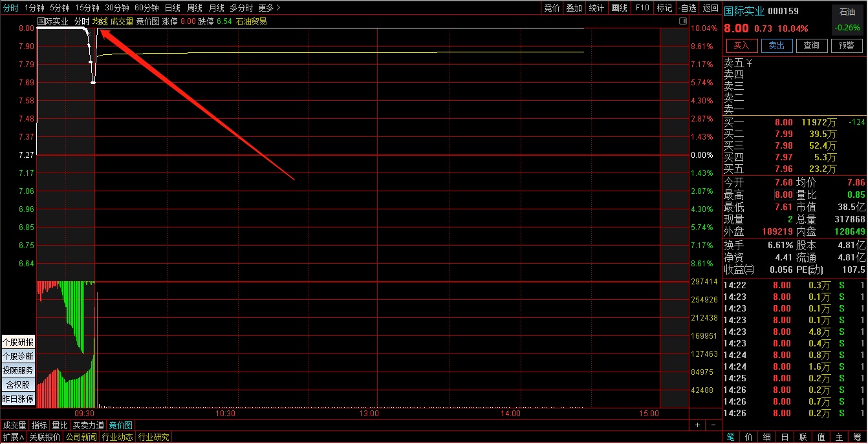Open the 多分时 multi-day view
Screen dimensions: 868x444
[242, 8]
